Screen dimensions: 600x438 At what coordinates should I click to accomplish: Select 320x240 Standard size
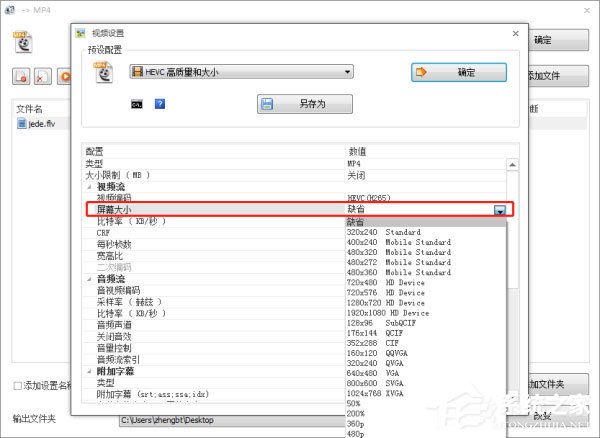pos(426,232)
